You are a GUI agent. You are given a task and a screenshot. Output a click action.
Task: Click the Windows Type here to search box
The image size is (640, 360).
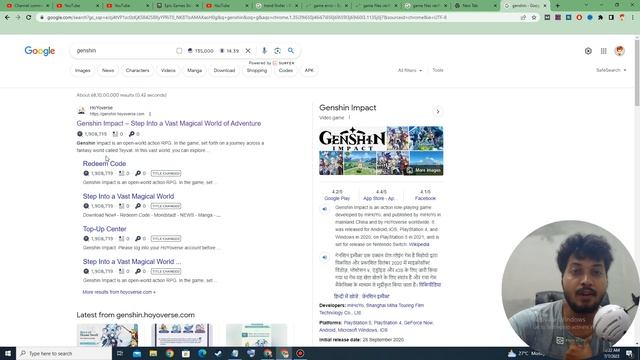(64, 353)
